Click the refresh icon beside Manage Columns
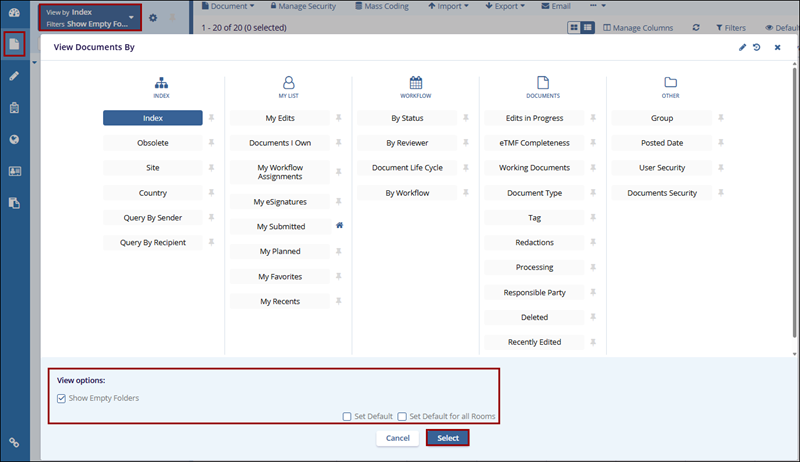Image resolution: width=800 pixels, height=462 pixels. click(696, 28)
